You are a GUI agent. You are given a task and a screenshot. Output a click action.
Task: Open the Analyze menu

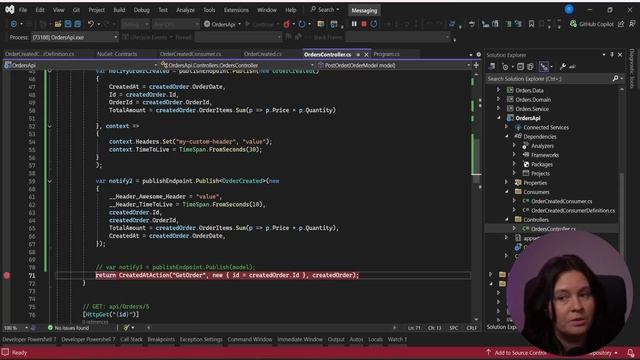(185, 10)
